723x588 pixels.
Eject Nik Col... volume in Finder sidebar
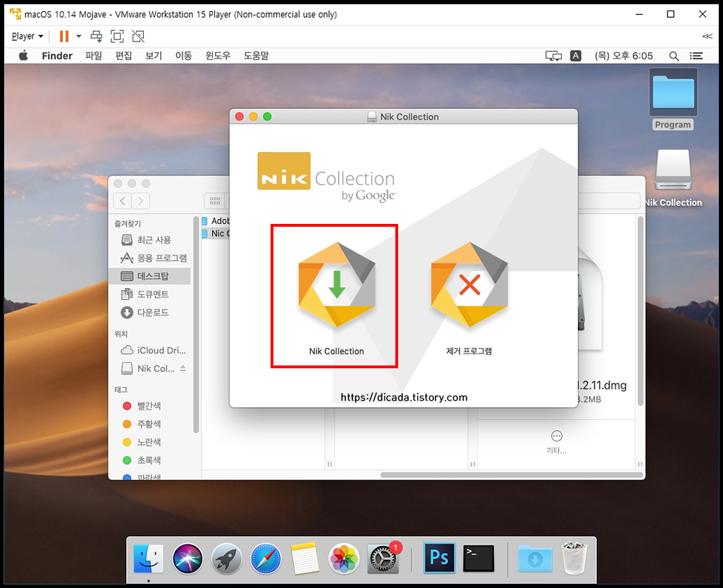point(183,368)
